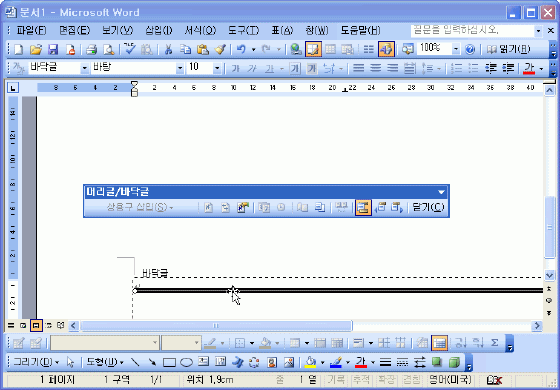Click the AutoSum sigma icon
Image resolution: width=560 pixels, height=390 pixels.
point(494,343)
